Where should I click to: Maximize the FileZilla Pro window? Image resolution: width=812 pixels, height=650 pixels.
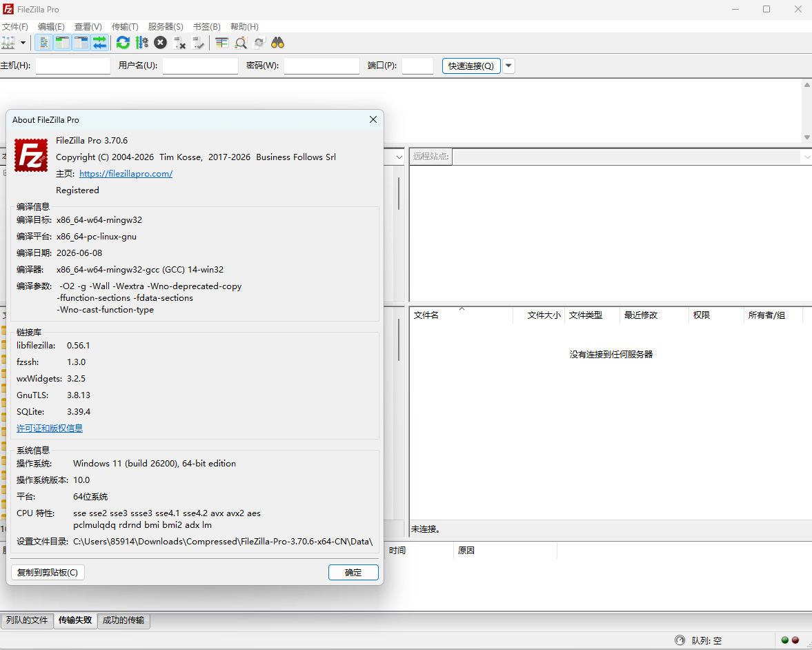point(766,10)
